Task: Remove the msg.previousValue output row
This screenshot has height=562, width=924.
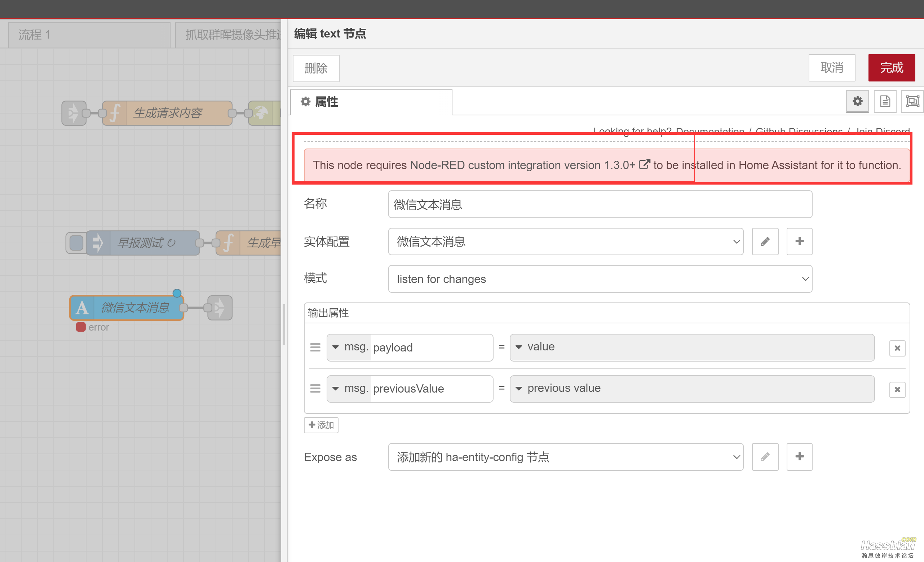Action: (897, 389)
